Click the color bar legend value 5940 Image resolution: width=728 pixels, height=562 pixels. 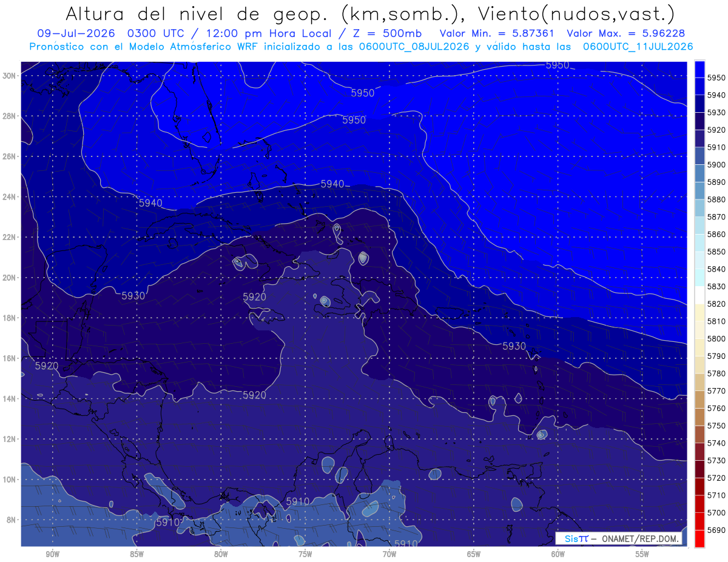pyautogui.click(x=716, y=95)
